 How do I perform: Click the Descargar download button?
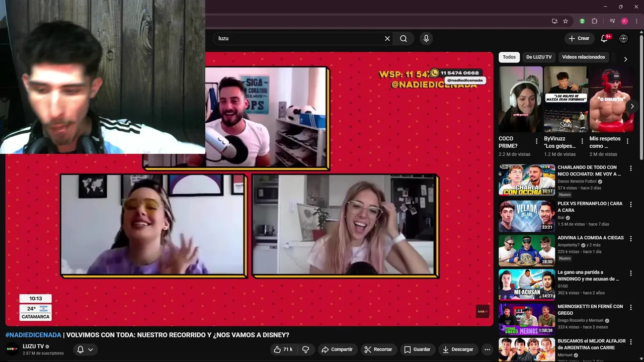(x=458, y=349)
